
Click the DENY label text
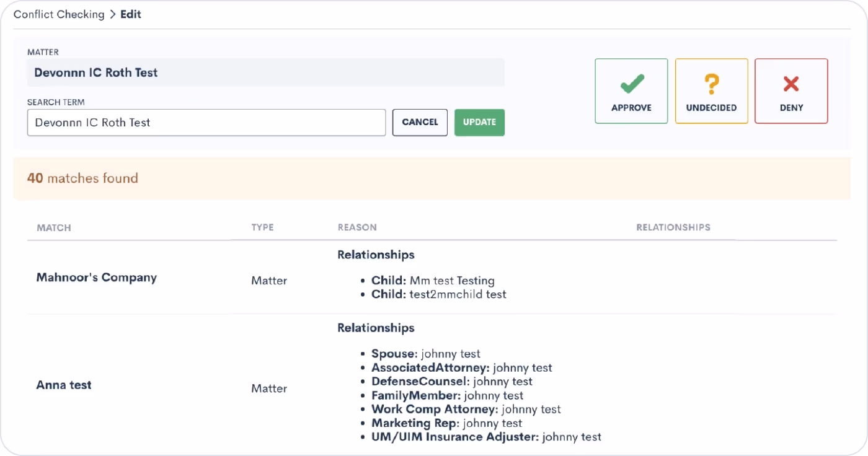(x=791, y=108)
